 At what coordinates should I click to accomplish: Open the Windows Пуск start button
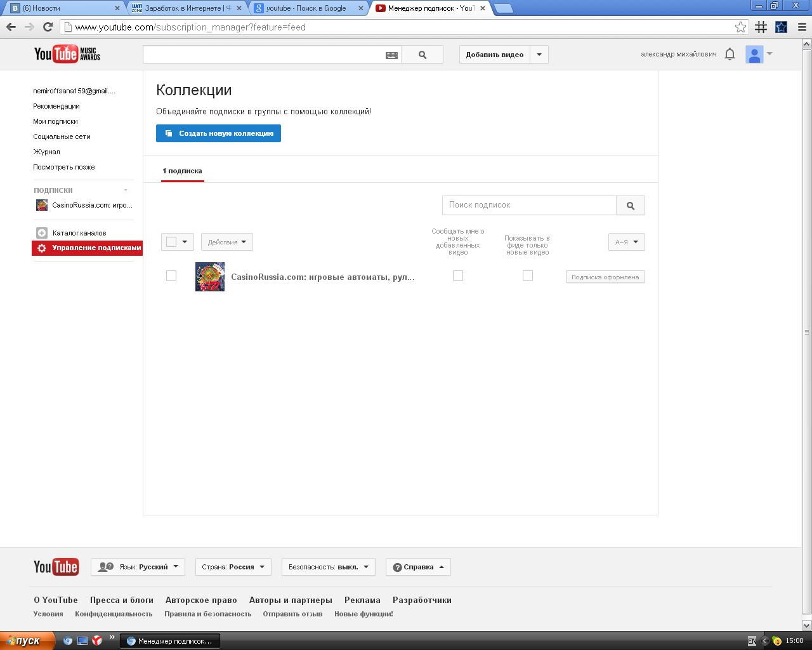pos(27,641)
